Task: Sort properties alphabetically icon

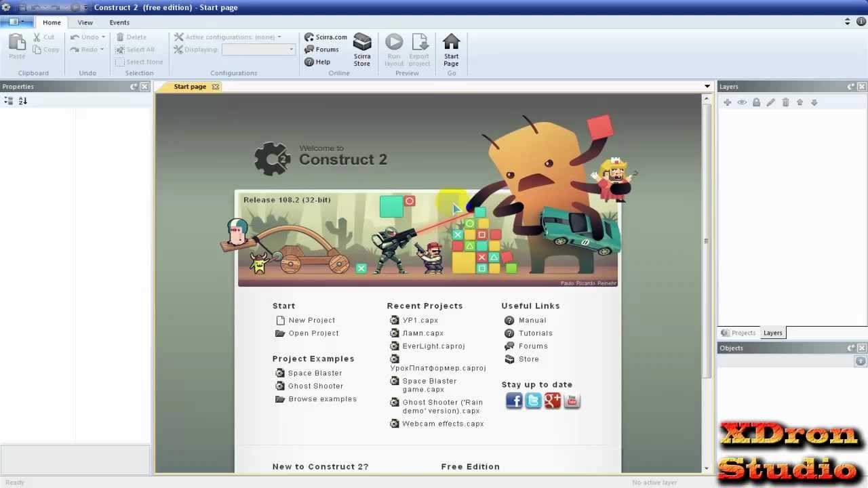Action: [23, 100]
